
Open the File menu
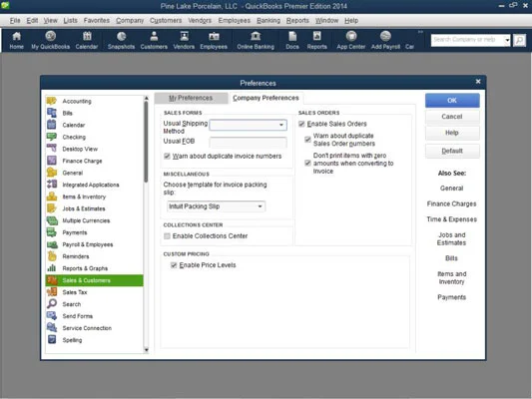(x=15, y=20)
